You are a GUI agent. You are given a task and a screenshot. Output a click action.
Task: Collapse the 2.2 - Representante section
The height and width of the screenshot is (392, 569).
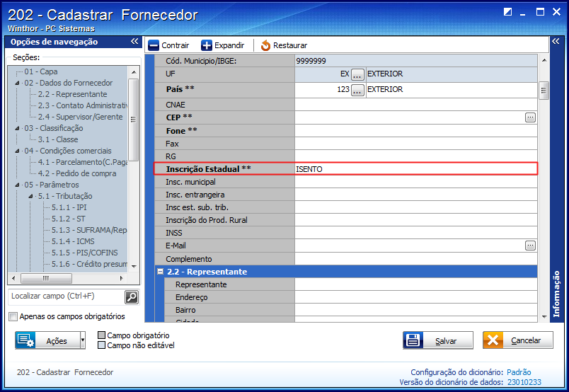(160, 272)
